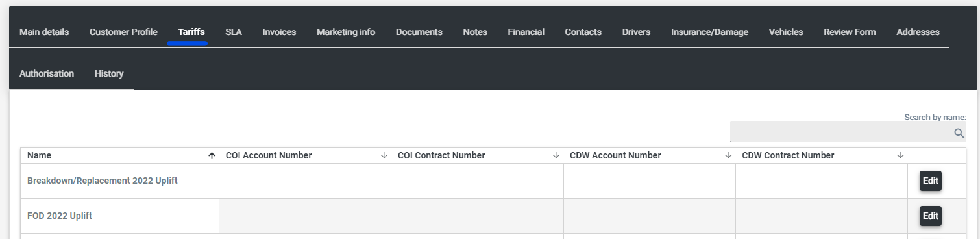Image resolution: width=980 pixels, height=239 pixels.
Task: Focus the Search by name field
Action: [848, 132]
